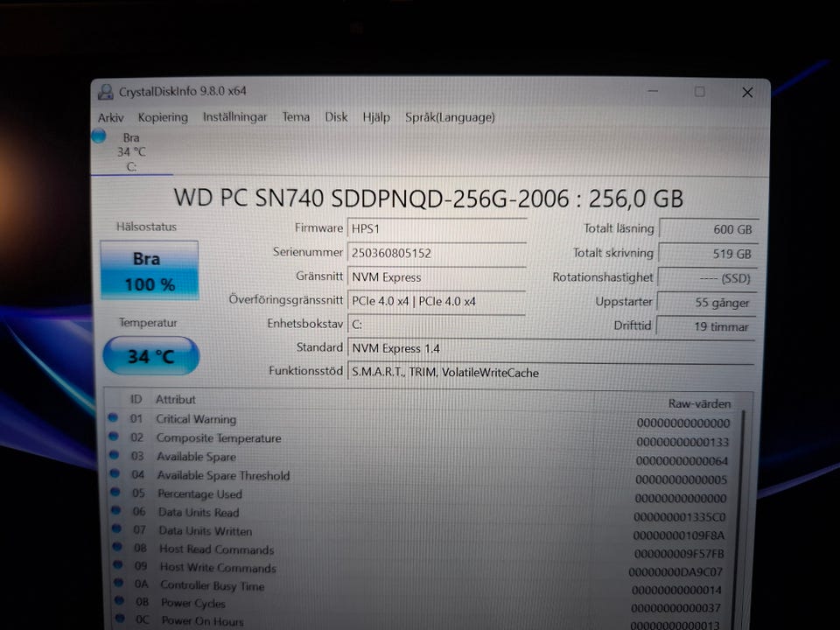
Task: Click the Funktionsstöd field with TRIM
Action: pyautogui.click(x=552, y=373)
